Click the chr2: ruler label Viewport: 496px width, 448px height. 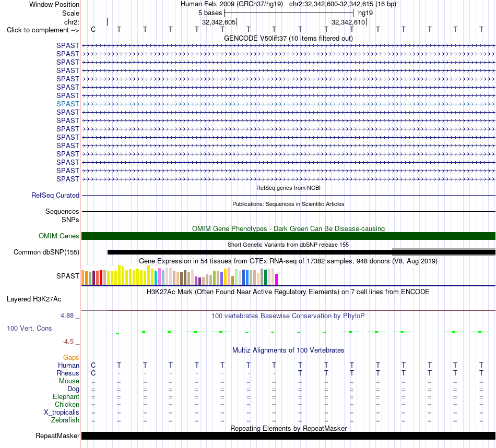72,22
